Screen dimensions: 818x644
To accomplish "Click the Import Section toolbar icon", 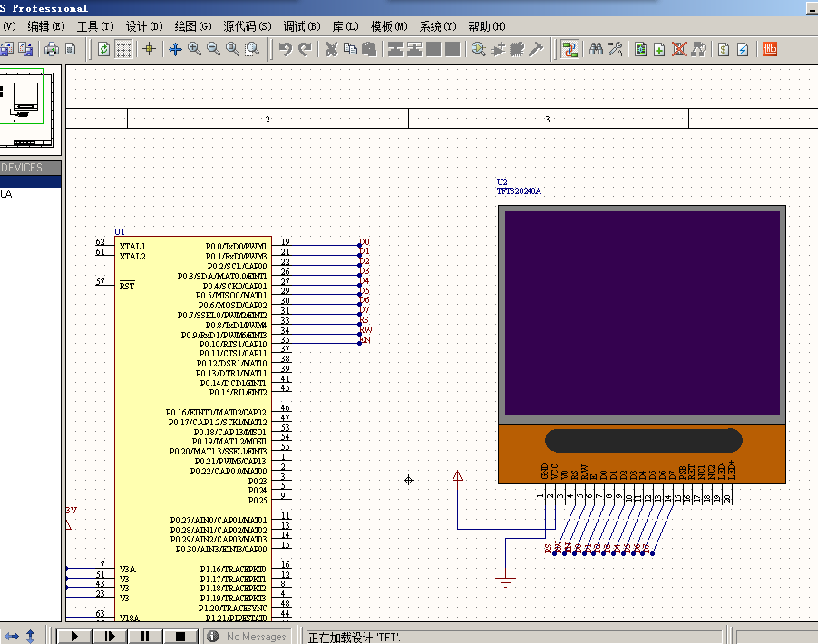I will (x=6, y=49).
